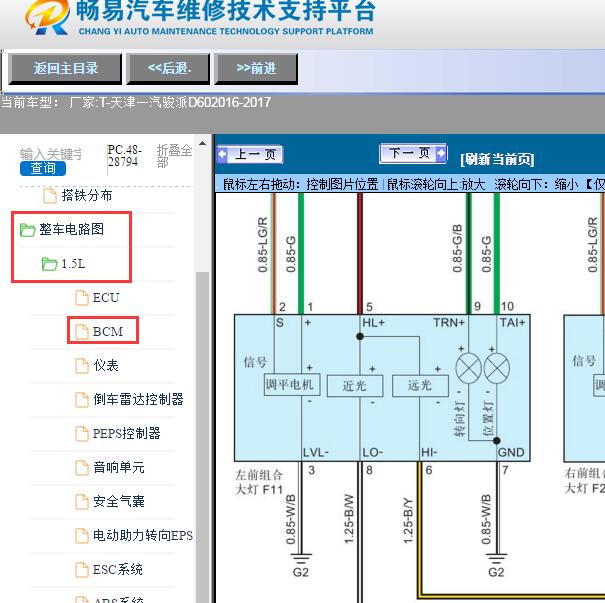The height and width of the screenshot is (603, 605).
Task: Click the 转向灯 lamp symbol in diagram
Action: [x=468, y=368]
